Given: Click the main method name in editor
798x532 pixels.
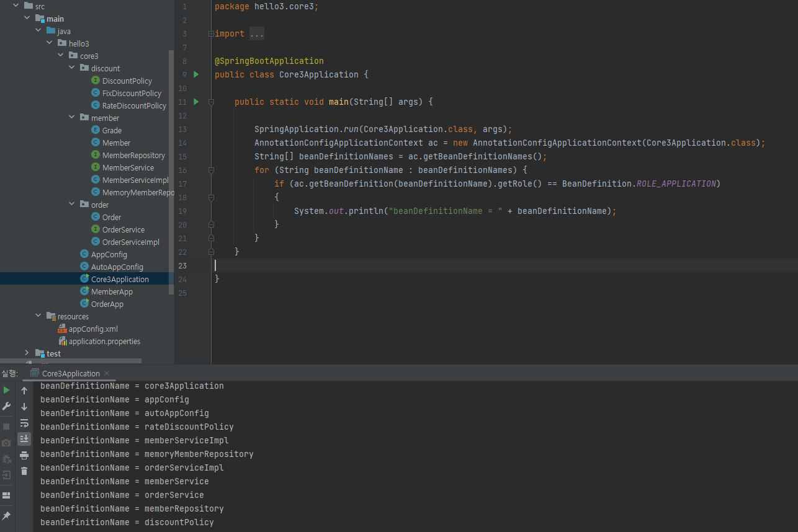Looking at the screenshot, I should [x=339, y=102].
